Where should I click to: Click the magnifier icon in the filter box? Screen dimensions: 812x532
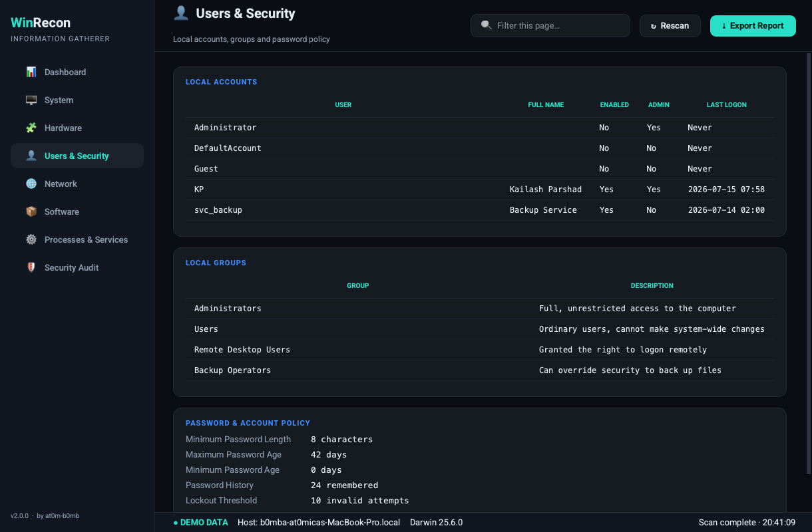[486, 25]
